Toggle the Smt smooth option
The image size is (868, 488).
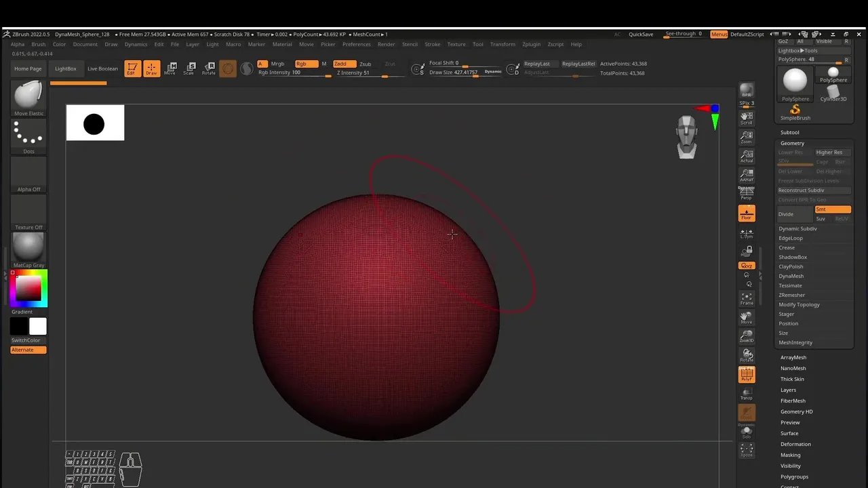click(833, 209)
